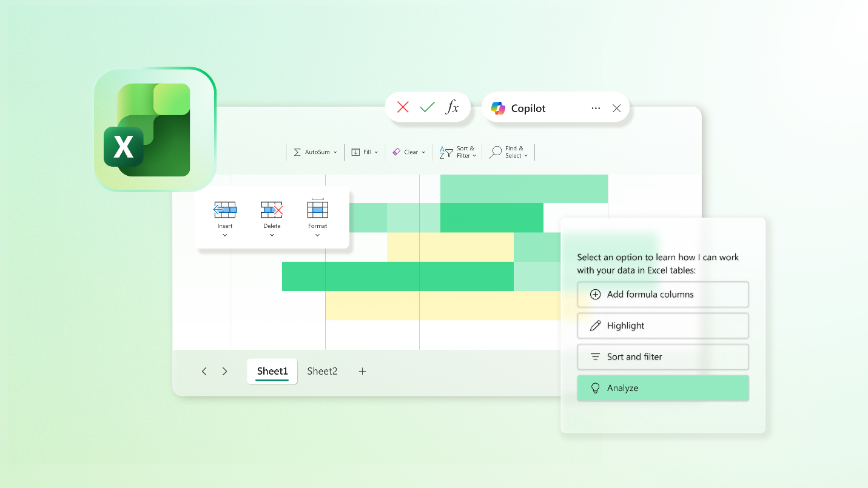
Task: Open the fx insert function icon
Action: (x=452, y=107)
